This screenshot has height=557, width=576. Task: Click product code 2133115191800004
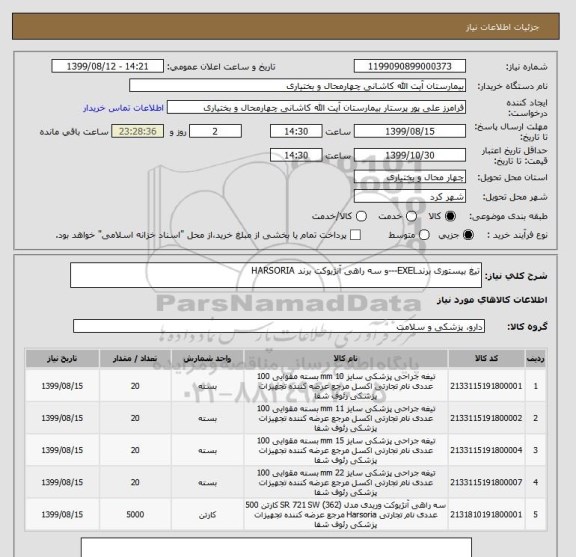(486, 450)
